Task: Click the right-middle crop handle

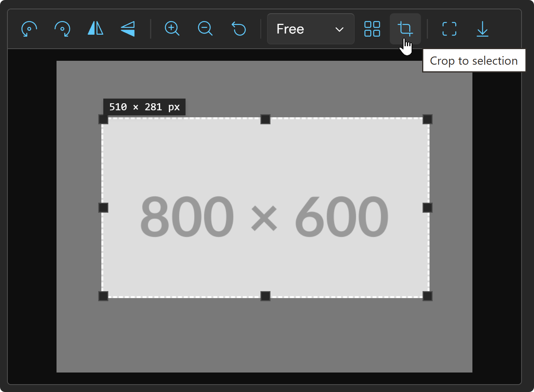Action: [428, 208]
